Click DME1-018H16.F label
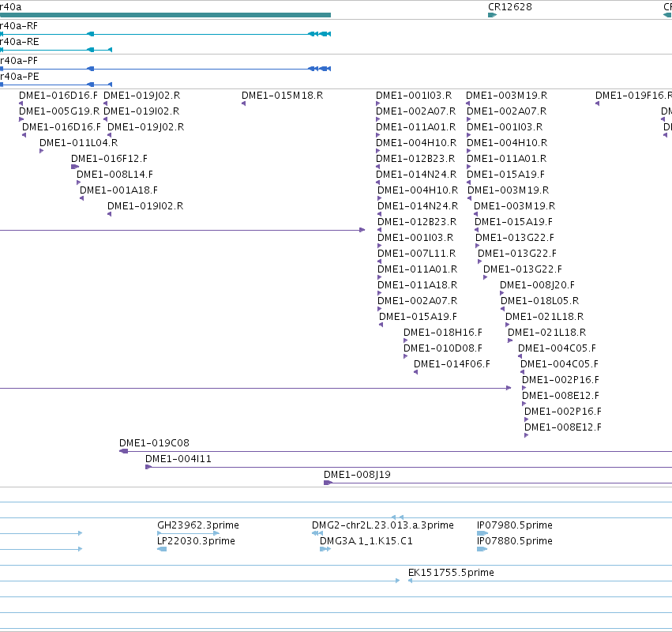The image size is (672, 632). coord(443,333)
